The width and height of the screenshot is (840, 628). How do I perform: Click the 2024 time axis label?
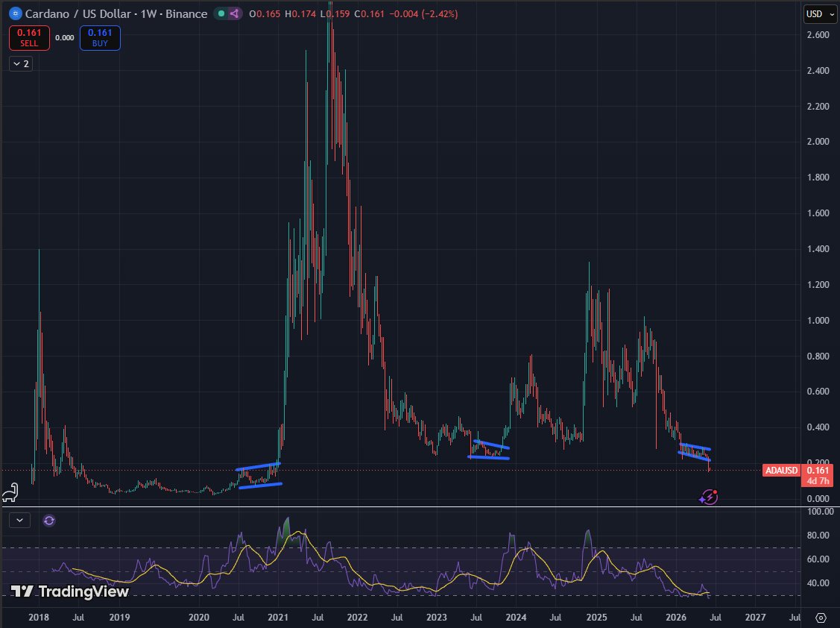click(516, 618)
